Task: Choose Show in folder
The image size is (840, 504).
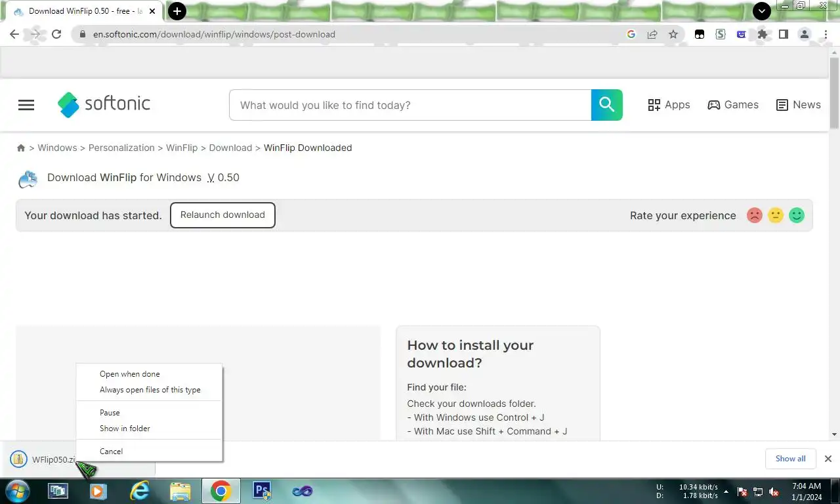Action: pos(150,429)
